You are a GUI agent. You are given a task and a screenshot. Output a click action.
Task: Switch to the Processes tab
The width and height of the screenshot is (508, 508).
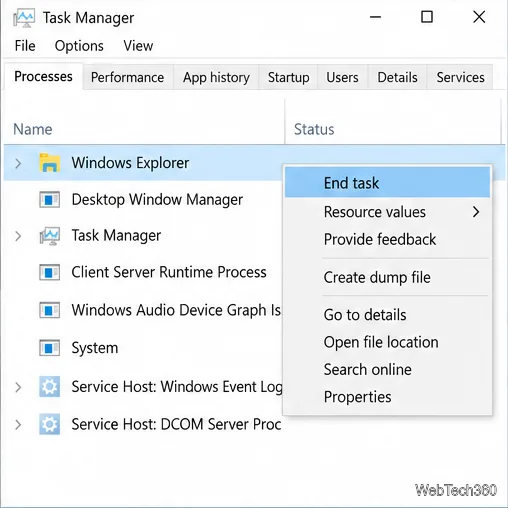coord(43,77)
